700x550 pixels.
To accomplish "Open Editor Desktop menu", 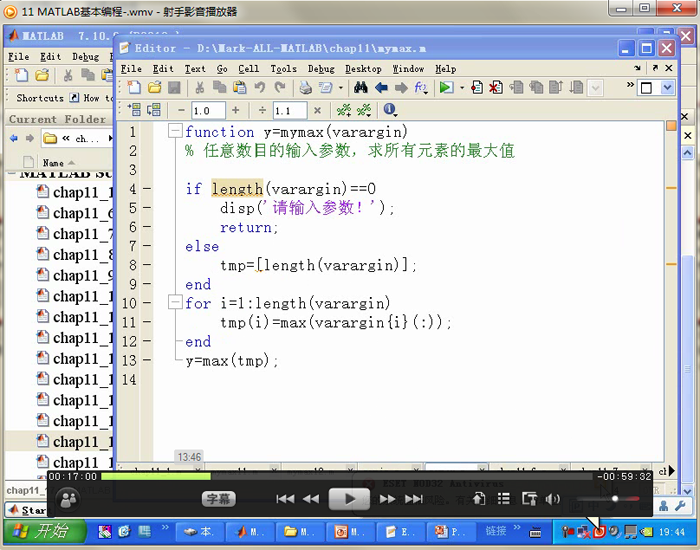I will [363, 69].
